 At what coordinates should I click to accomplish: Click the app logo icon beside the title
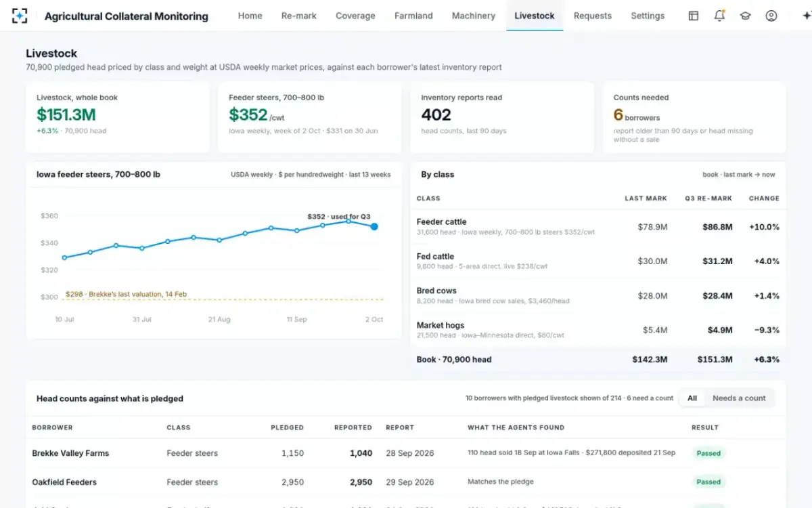pos(20,16)
